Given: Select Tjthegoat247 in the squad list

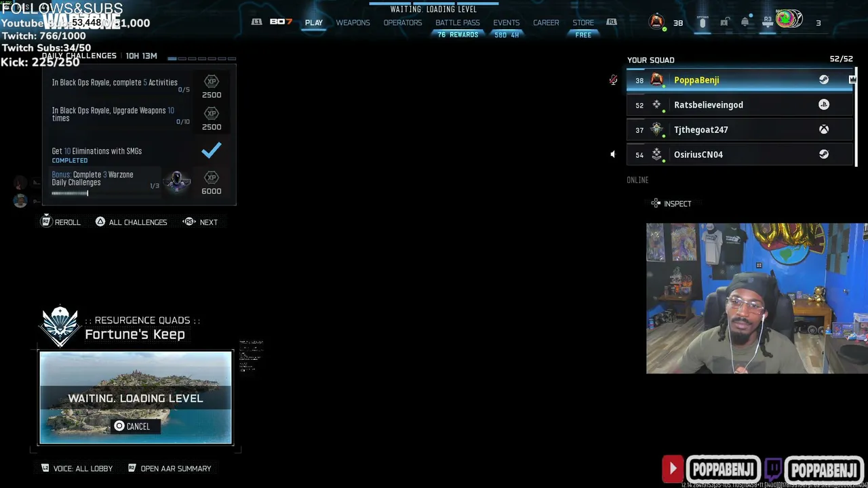Looking at the screenshot, I should 740,129.
